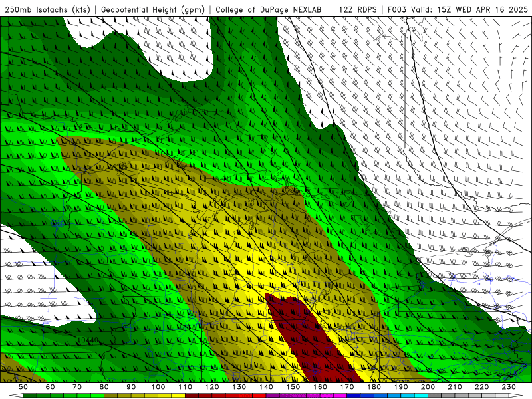This screenshot has width=532, height=399.
Task: Click the cyan legend swatch left of 200
Action: pos(422,396)
